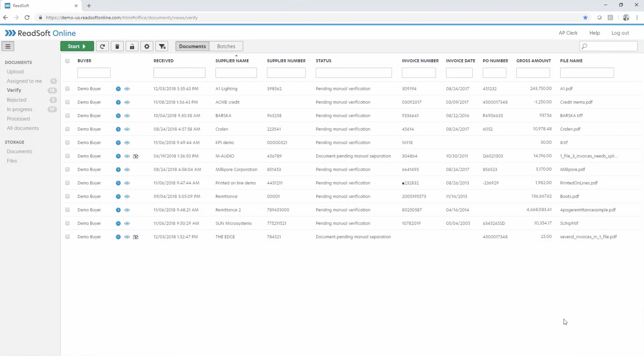Open the gear settings toolbar icon

tap(147, 46)
